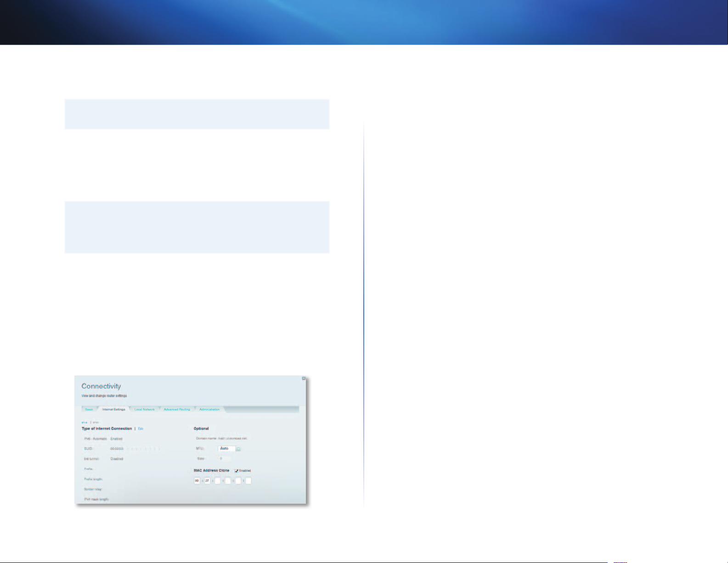The image size is (728, 563).
Task: Open the Local Network tab
Action: [x=145, y=409]
